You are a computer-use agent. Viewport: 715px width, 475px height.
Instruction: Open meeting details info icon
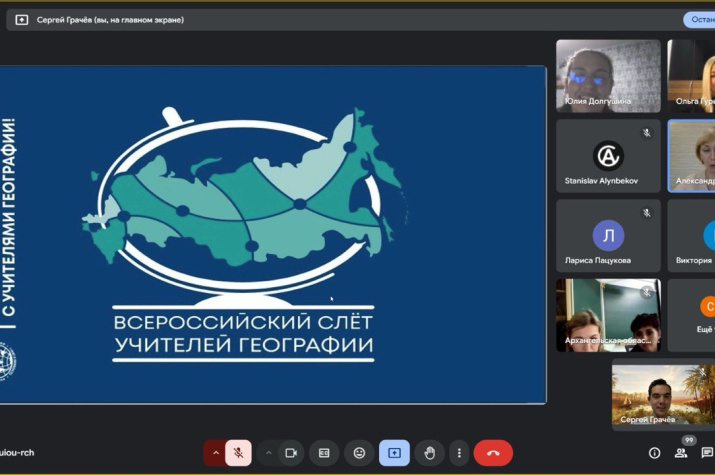(x=654, y=453)
